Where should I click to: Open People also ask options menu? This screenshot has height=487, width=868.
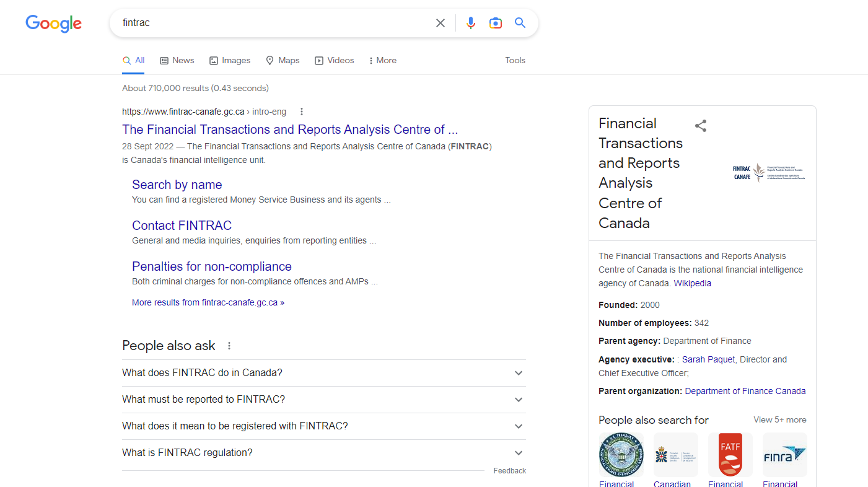229,346
